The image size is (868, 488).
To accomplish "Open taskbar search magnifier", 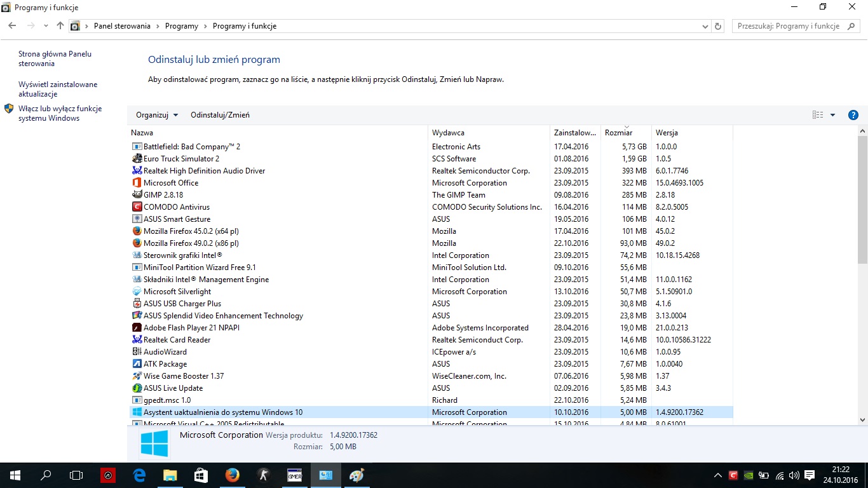I will tap(46, 475).
